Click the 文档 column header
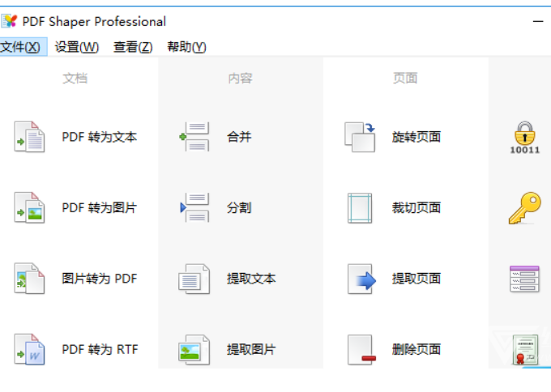 pos(75,78)
